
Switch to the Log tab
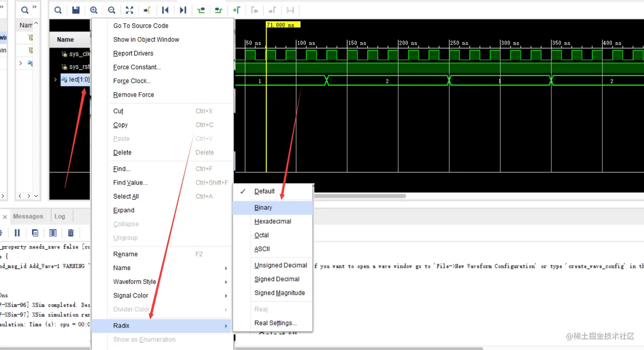(x=60, y=217)
